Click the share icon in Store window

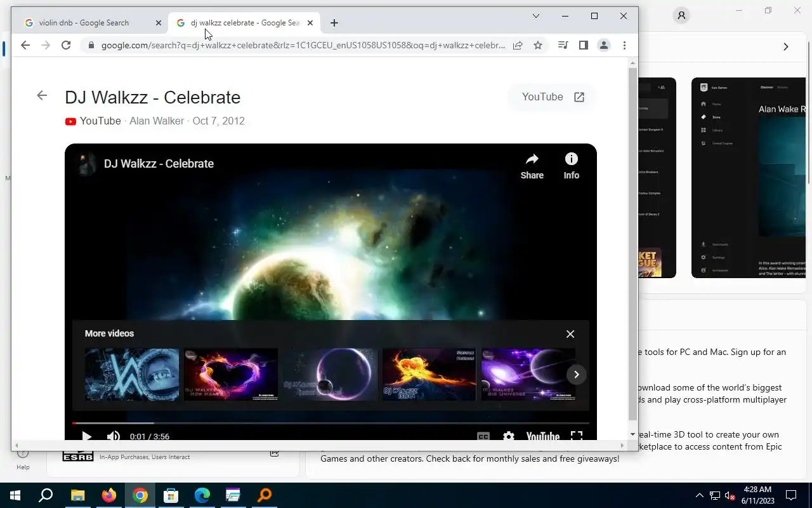[275, 453]
